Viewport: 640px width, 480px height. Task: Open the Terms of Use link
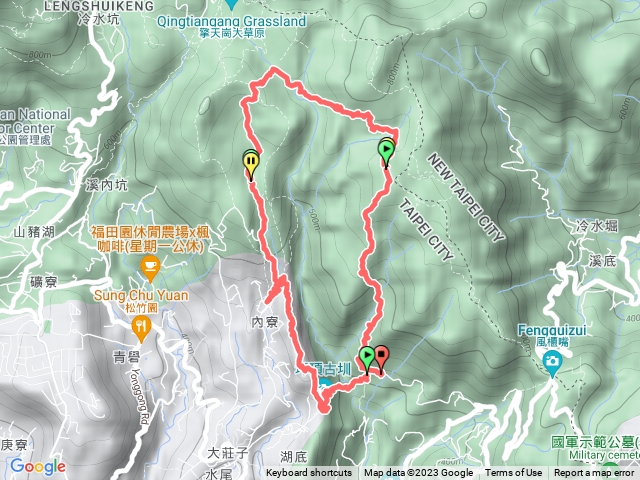513,473
